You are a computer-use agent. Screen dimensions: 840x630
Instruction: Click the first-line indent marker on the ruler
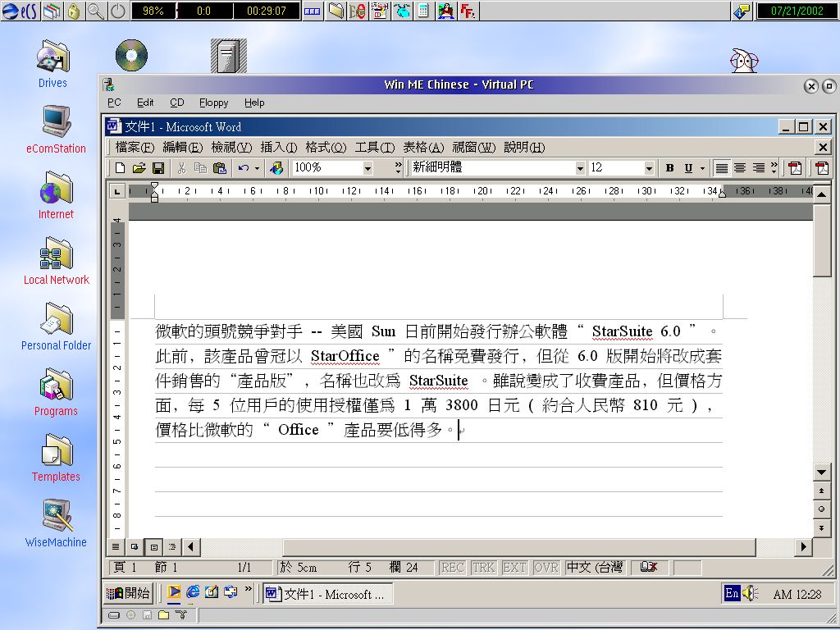pyautogui.click(x=154, y=186)
